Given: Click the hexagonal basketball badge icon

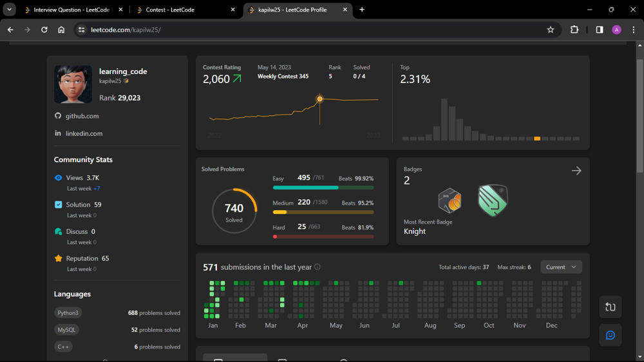Looking at the screenshot, I should [450, 201].
